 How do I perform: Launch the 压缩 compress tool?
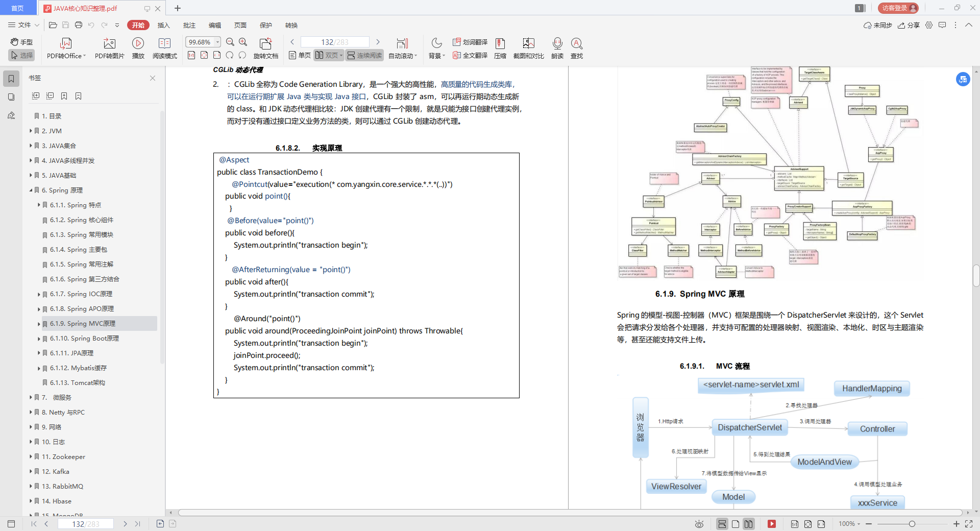[x=500, y=49]
